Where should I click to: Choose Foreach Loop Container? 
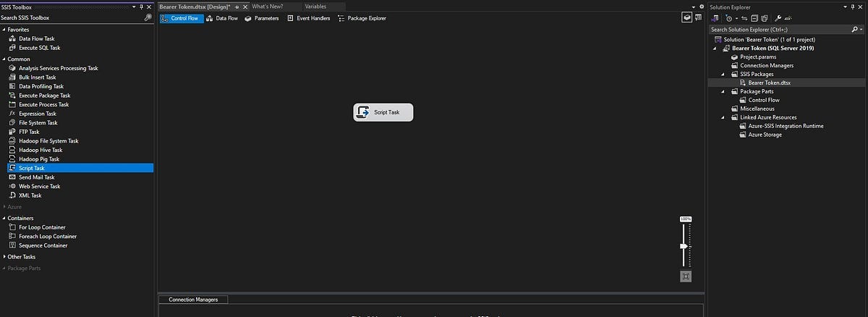click(x=48, y=236)
